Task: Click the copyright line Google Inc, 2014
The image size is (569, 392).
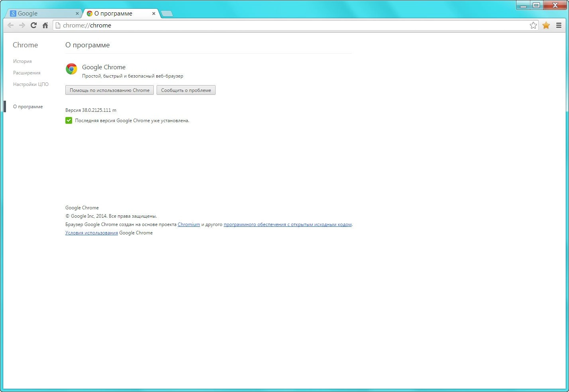Action: (x=111, y=216)
